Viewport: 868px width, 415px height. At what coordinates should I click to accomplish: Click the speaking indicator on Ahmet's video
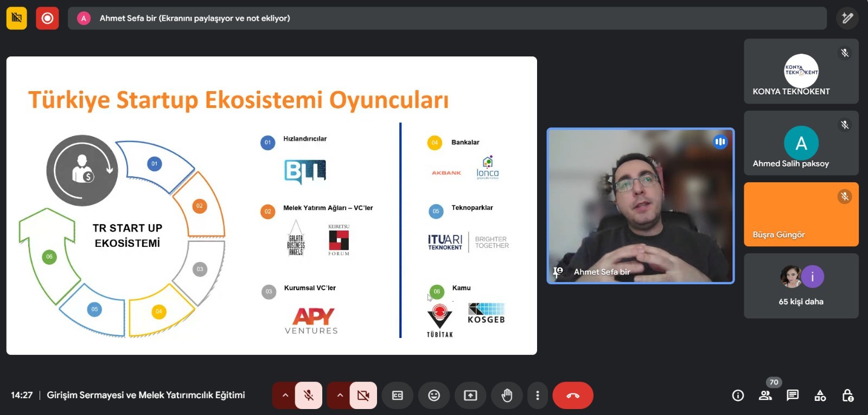[720, 142]
